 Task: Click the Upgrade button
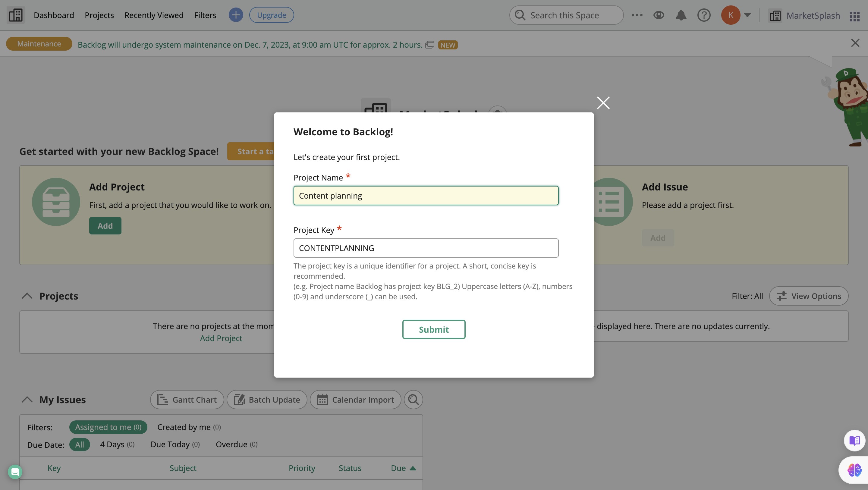click(271, 15)
